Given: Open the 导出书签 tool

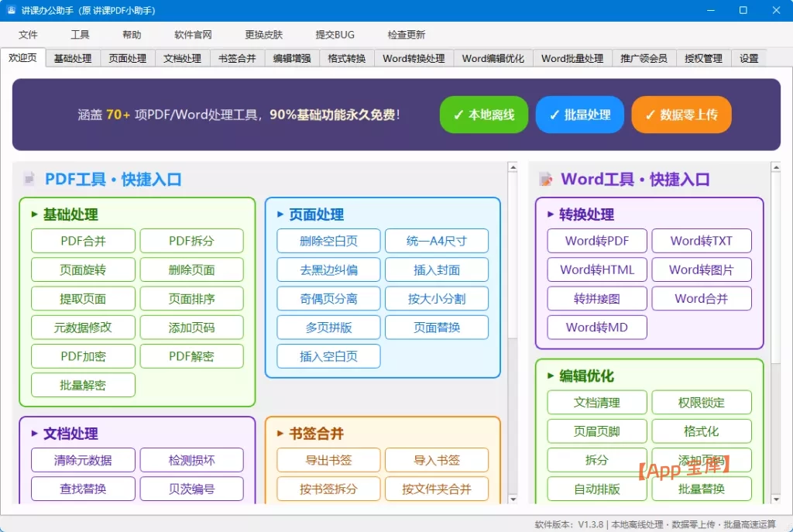Looking at the screenshot, I should 328,460.
